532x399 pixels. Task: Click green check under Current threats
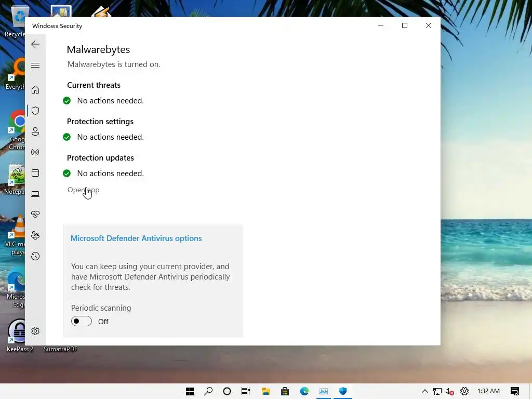(67, 101)
